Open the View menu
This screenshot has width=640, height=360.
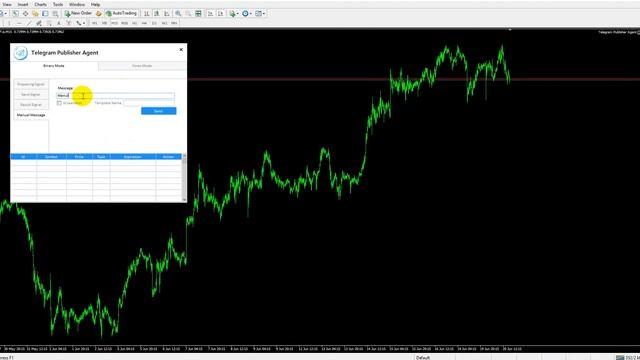tap(7, 4)
